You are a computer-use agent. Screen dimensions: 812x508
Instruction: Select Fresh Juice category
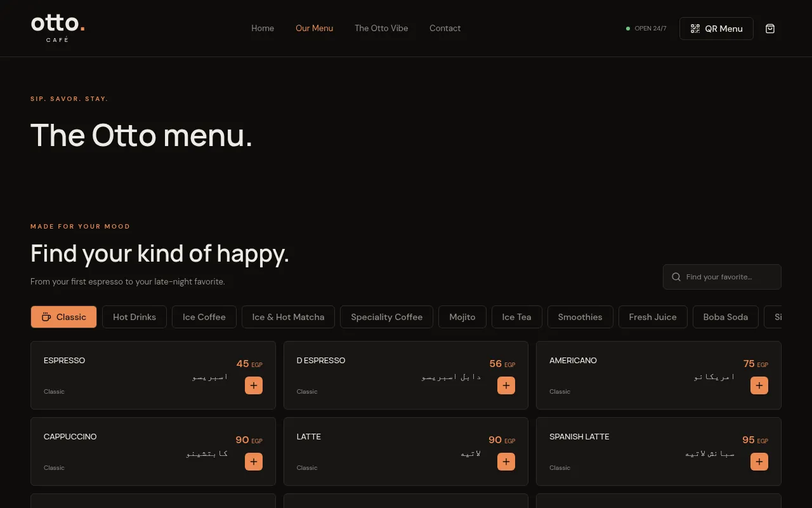coord(653,317)
